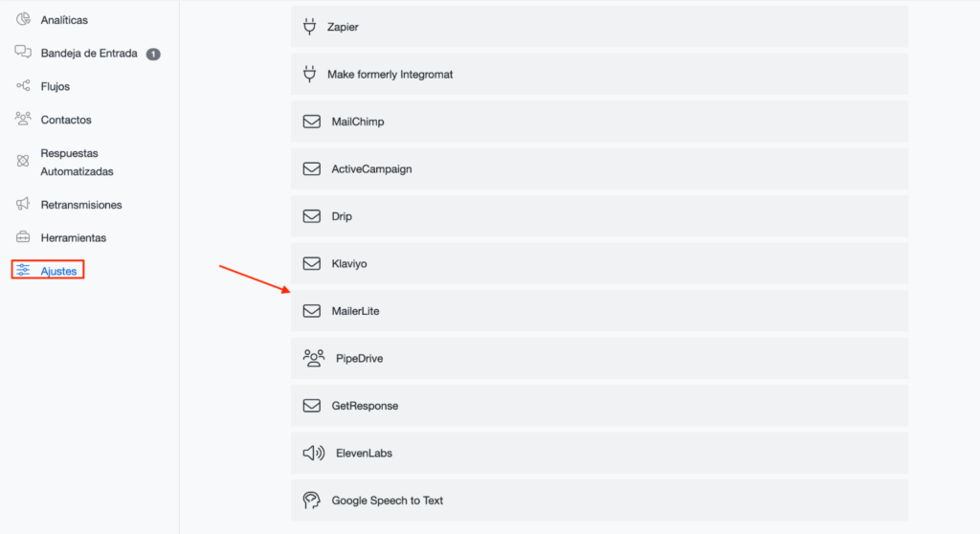
Task: Expand the Zapier integration row
Action: pyautogui.click(x=599, y=27)
